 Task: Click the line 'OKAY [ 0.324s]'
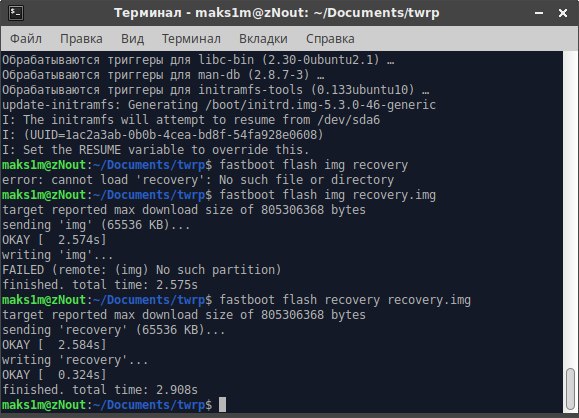tap(54, 375)
